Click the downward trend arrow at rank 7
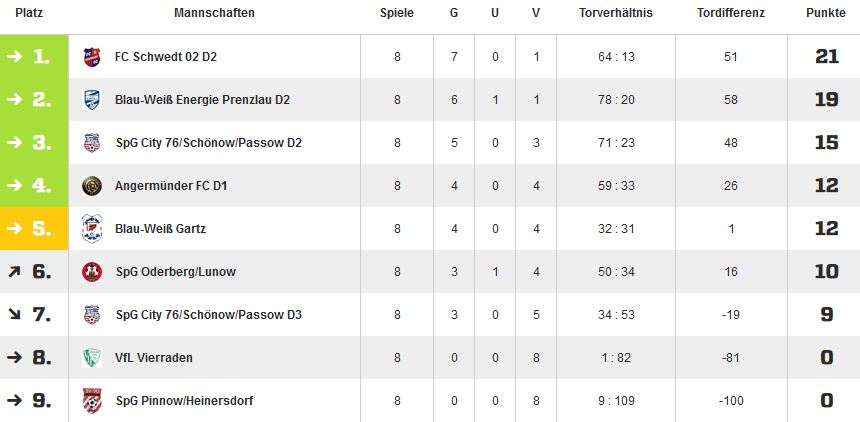 14,315
